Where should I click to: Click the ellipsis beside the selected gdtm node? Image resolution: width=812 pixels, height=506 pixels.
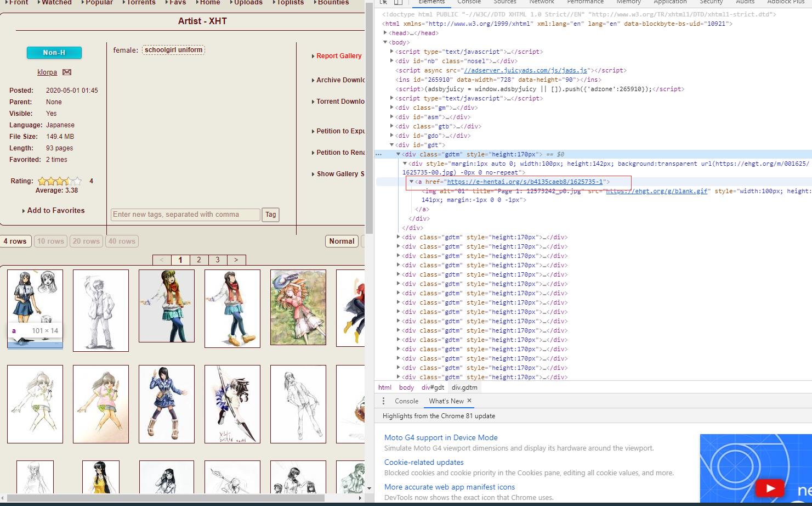coord(378,154)
